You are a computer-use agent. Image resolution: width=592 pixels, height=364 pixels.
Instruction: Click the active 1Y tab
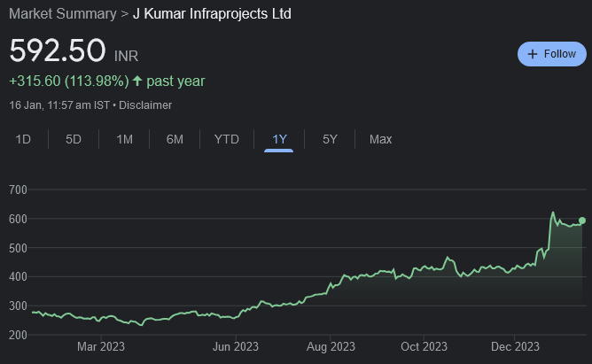click(279, 139)
